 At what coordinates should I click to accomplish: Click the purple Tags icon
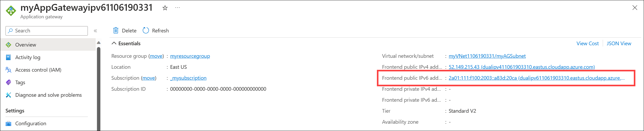[x=8, y=82]
